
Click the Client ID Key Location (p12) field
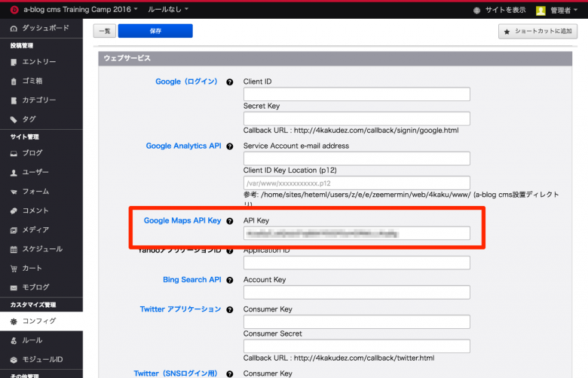pyautogui.click(x=357, y=183)
